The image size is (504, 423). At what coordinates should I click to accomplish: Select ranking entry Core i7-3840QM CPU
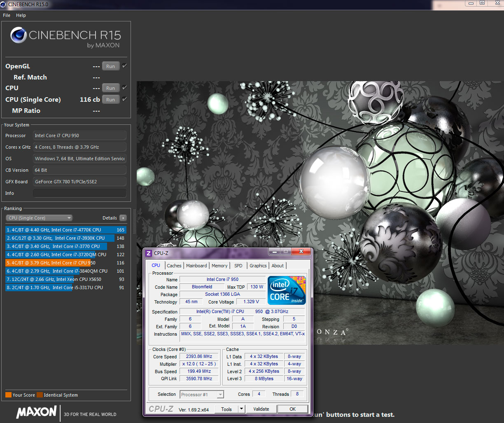66,271
